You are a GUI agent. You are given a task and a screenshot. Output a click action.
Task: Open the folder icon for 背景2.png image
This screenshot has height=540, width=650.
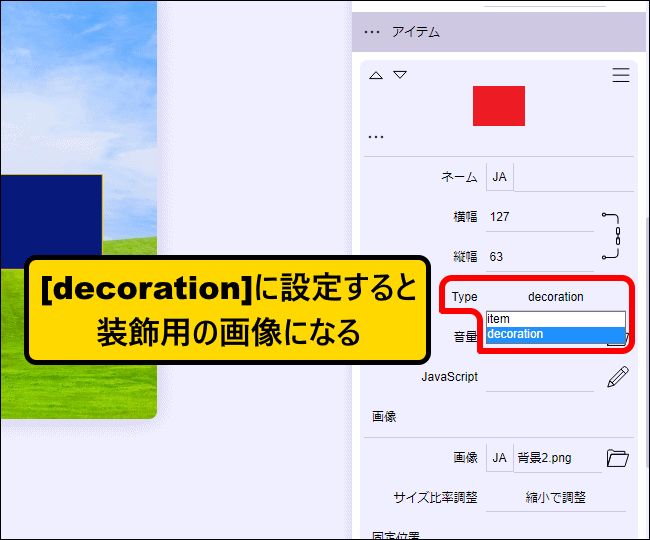(618, 458)
